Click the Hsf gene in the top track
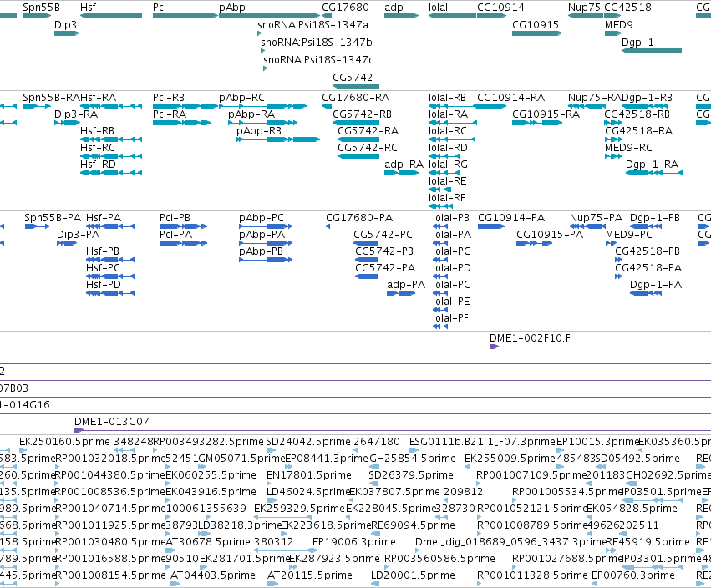The image size is (711, 588). click(111, 16)
